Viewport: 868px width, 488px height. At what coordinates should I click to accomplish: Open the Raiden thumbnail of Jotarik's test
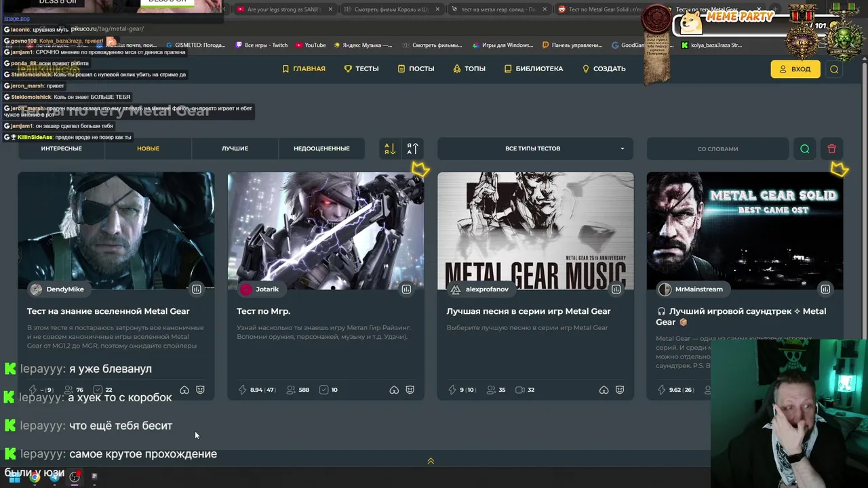point(325,230)
